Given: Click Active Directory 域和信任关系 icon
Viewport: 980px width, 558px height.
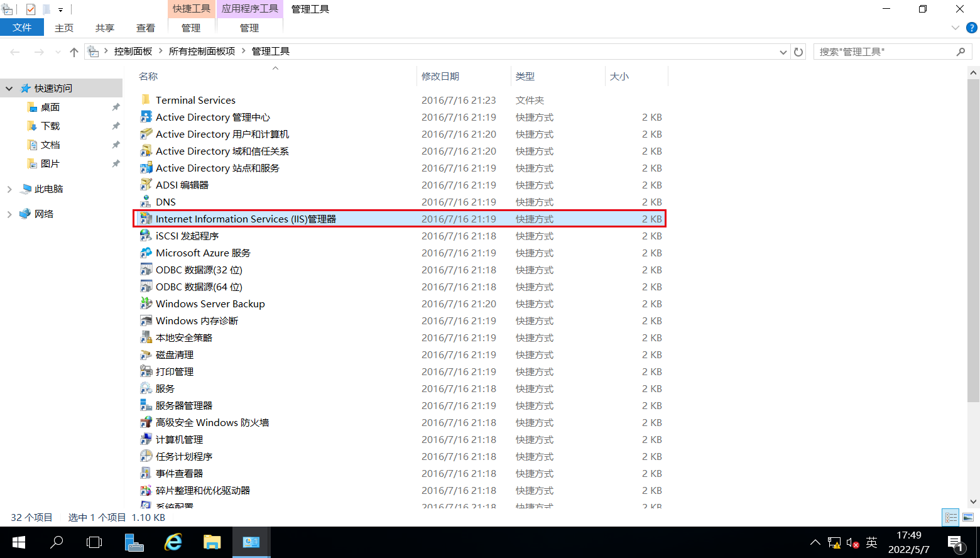Looking at the screenshot, I should click(x=146, y=151).
